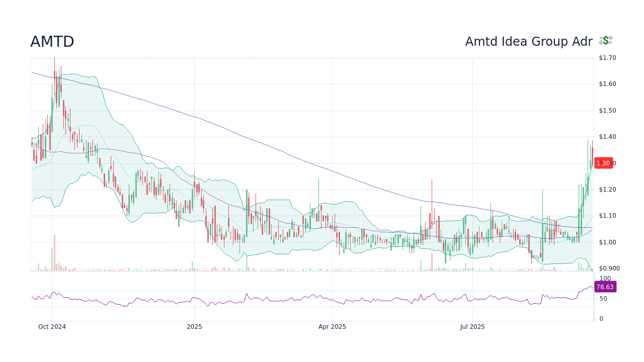Expand the Apr 2025 timeframe label
The height and width of the screenshot is (362, 644).
pyautogui.click(x=332, y=326)
